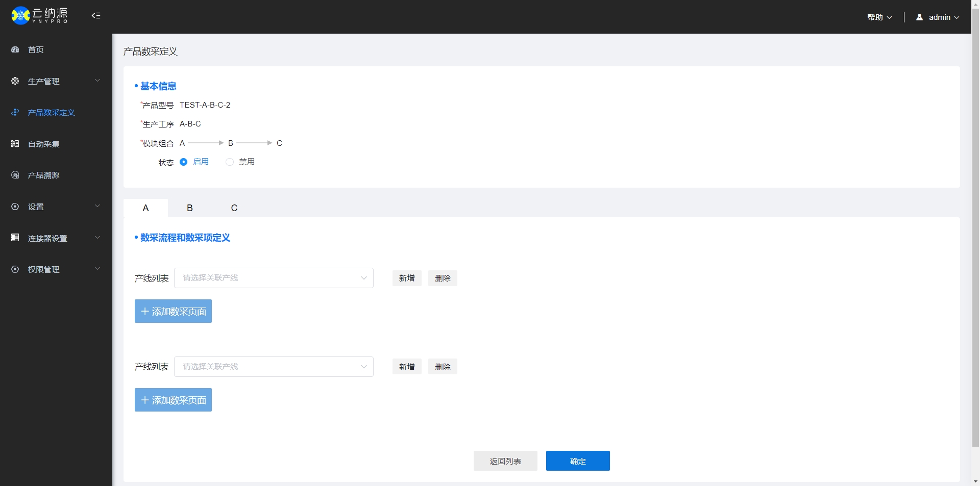The width and height of the screenshot is (980, 486).
Task: Click the 生产管理 icon in sidebar
Action: coord(15,81)
